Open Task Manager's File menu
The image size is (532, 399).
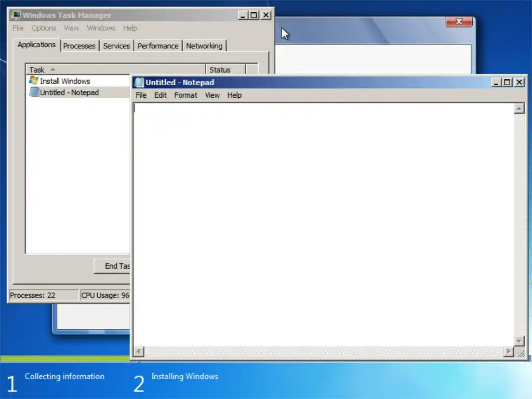[18, 28]
